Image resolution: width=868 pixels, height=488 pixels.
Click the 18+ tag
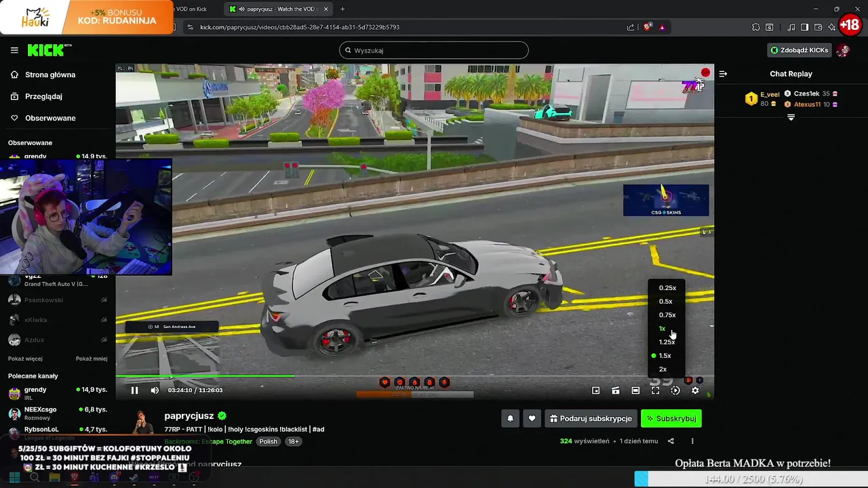click(x=293, y=441)
